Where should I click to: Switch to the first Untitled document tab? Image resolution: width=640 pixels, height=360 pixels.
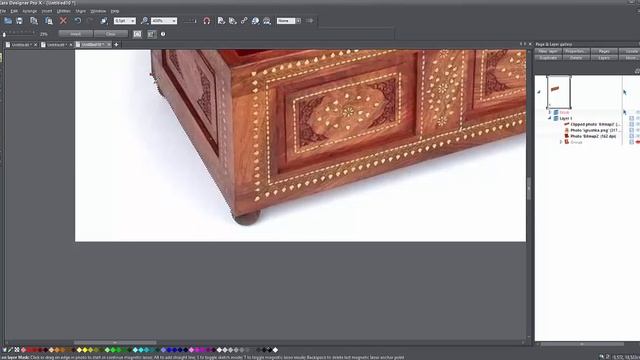(21, 44)
